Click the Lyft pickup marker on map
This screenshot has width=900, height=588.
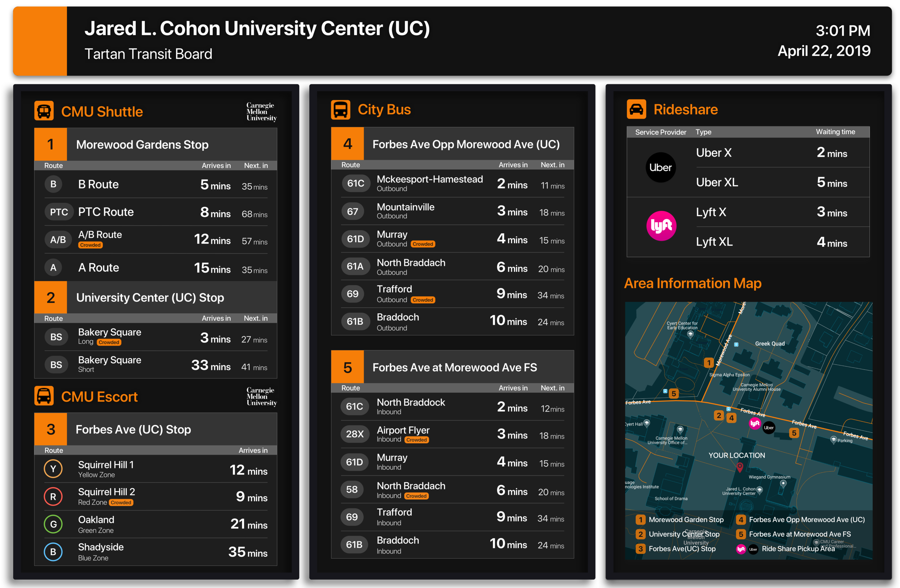click(x=755, y=423)
